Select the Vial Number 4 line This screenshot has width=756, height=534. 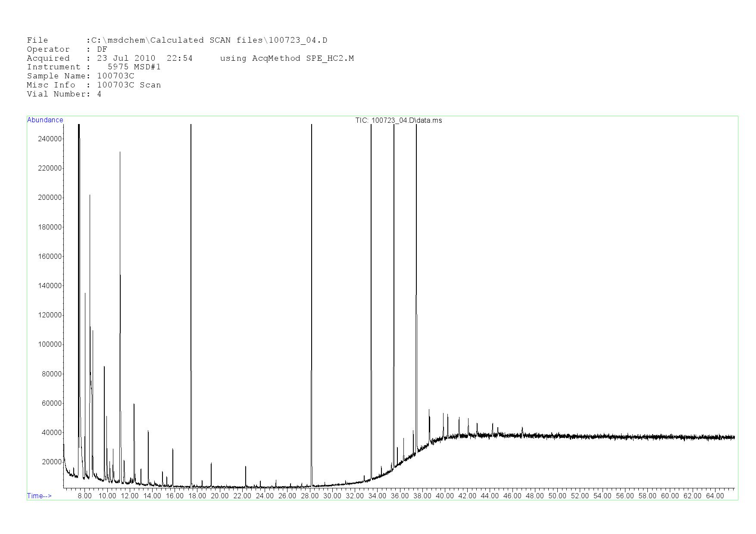pos(64,94)
